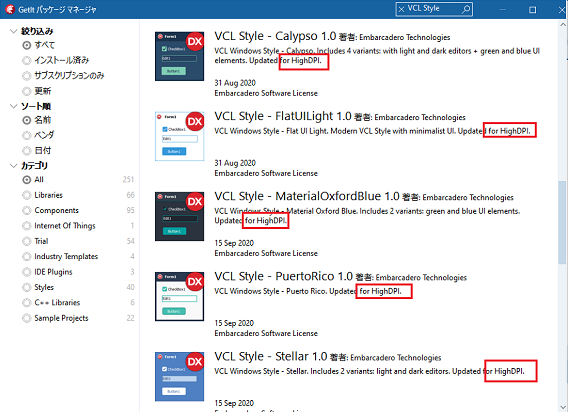
Task: Click Embarcadero Software License under FlatUILight
Action: coord(266,174)
